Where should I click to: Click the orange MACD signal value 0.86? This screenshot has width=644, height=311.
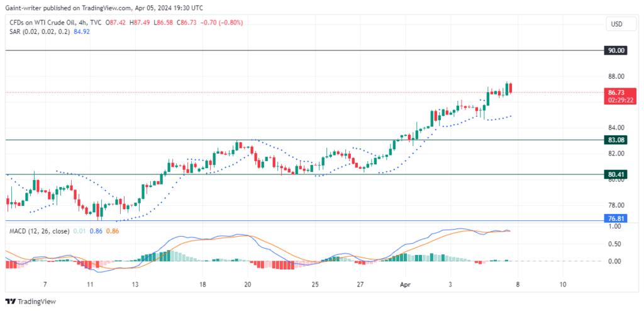point(112,231)
